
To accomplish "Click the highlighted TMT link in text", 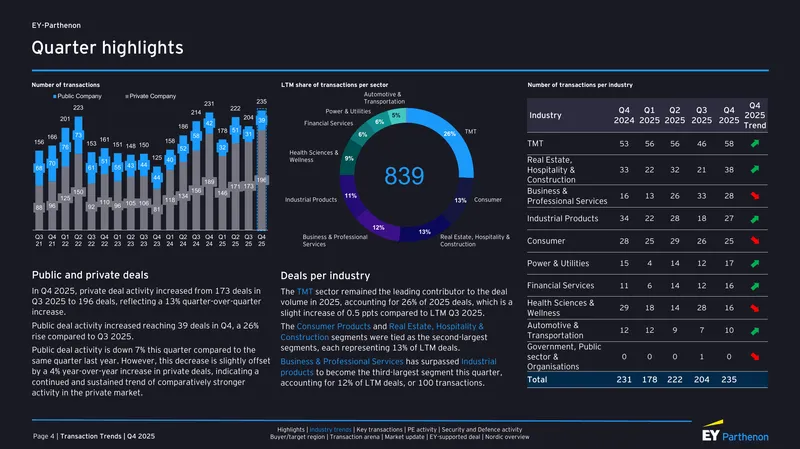I will pyautogui.click(x=305, y=292).
